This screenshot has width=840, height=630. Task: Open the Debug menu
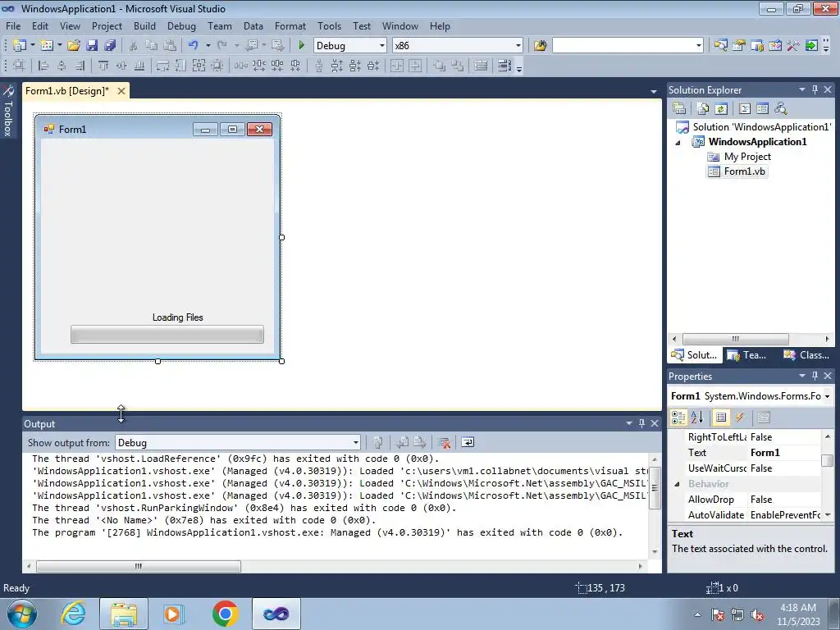[181, 25]
